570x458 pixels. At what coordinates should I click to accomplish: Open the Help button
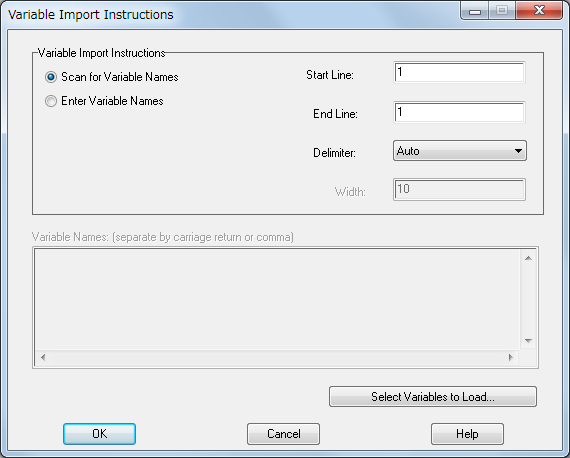(467, 434)
